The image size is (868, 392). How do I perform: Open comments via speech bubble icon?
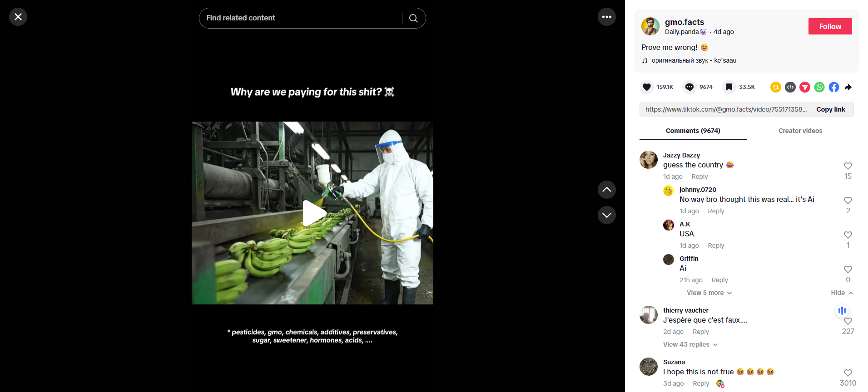click(x=689, y=87)
